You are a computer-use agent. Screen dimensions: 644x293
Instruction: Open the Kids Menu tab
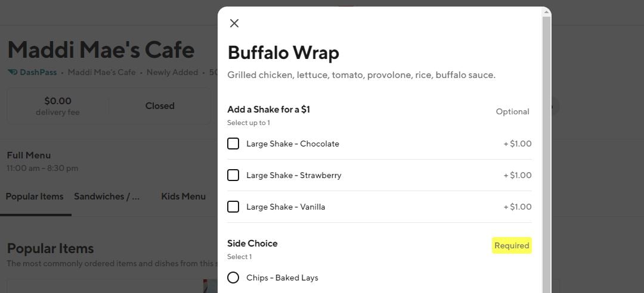tap(183, 197)
